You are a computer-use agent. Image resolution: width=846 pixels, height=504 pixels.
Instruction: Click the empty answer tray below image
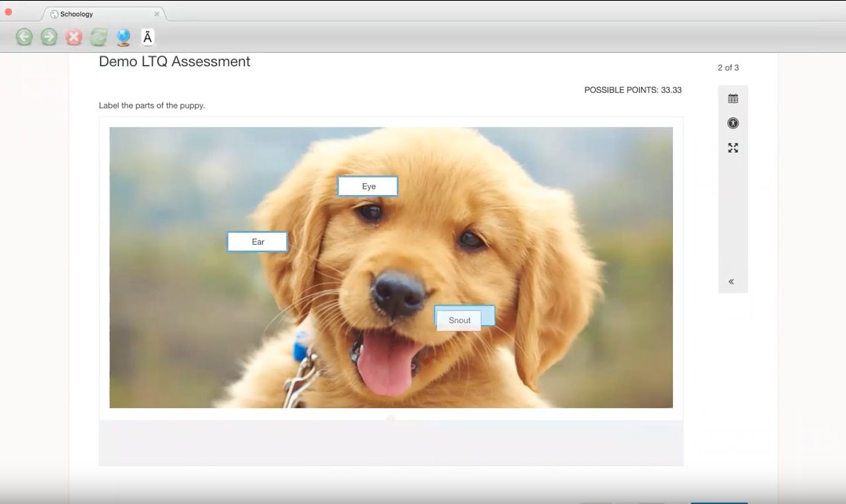pyautogui.click(x=391, y=444)
